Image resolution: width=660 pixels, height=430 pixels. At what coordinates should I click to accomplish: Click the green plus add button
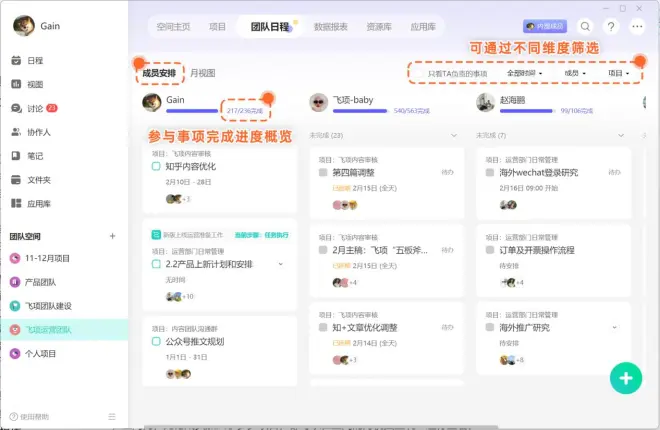coord(626,378)
